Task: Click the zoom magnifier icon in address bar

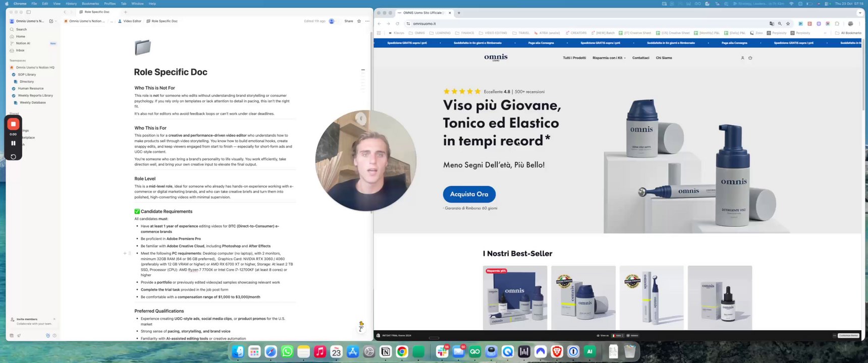Action: 780,24
